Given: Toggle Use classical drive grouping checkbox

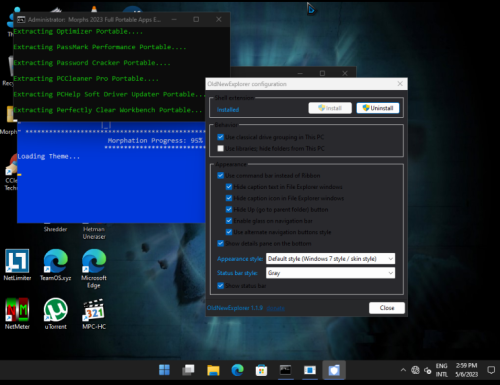Looking at the screenshot, I should point(220,137).
